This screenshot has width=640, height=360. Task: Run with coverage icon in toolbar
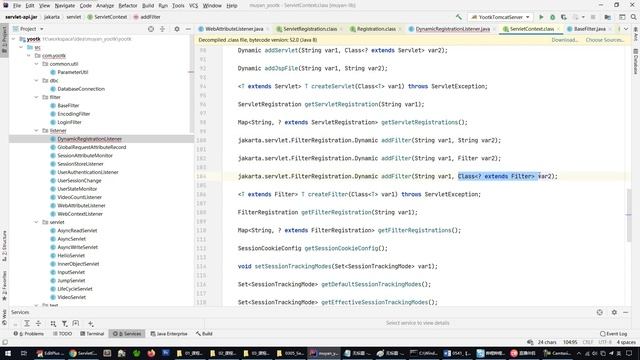point(564,17)
